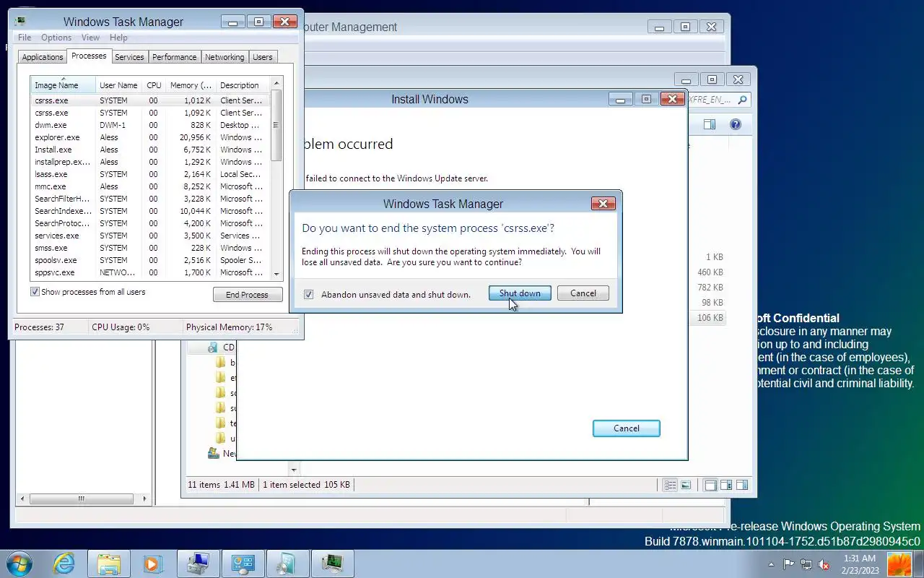The height and width of the screenshot is (578, 924).
Task: Select the lsass.exe process row
Action: point(150,174)
